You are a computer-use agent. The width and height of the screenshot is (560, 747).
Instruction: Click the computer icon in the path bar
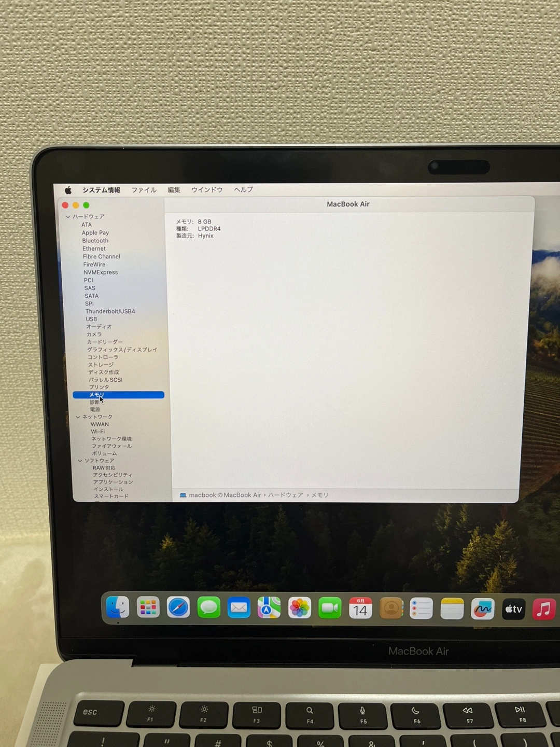183,495
